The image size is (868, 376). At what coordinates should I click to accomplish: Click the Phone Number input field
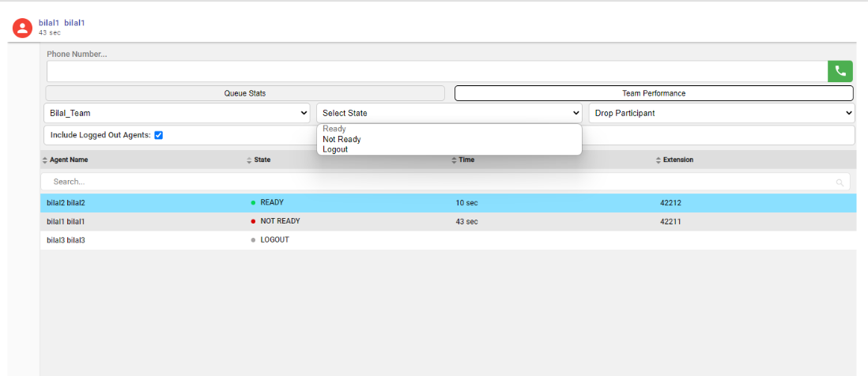[x=436, y=71]
